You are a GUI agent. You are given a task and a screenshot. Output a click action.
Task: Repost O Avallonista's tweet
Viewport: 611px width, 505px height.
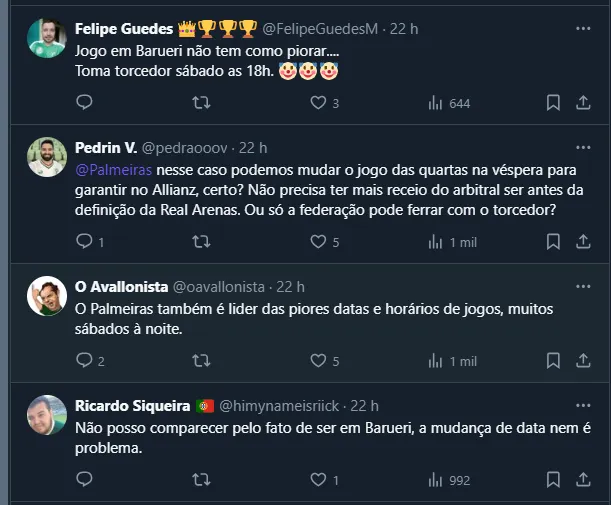tap(201, 360)
